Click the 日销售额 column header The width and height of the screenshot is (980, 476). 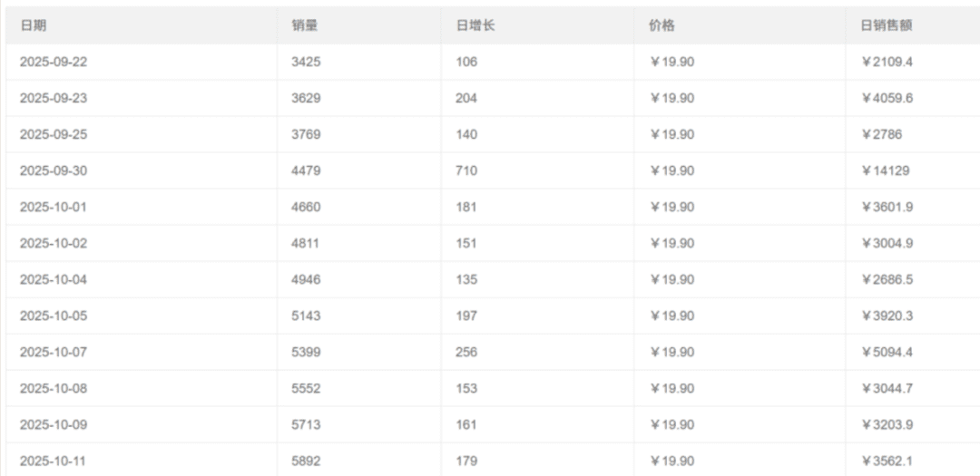[886, 25]
